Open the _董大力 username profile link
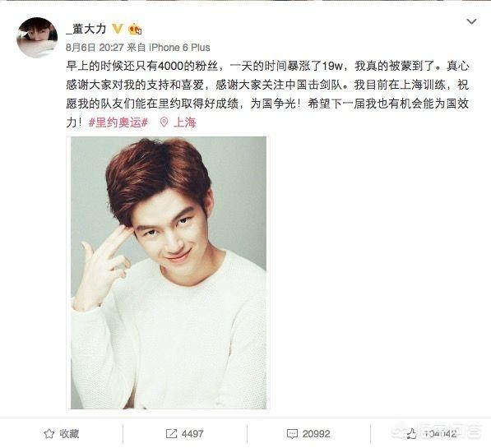 [86, 29]
